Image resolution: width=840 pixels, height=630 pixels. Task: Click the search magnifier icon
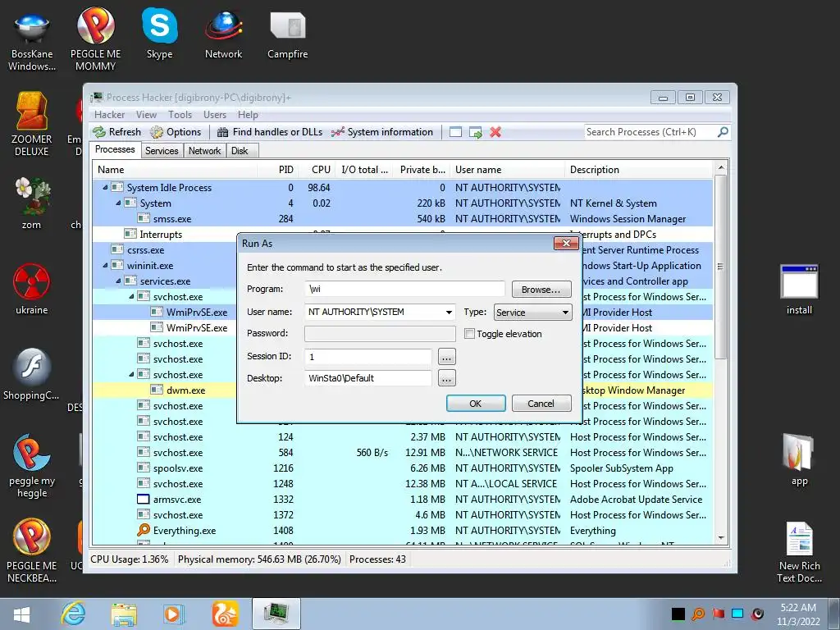723,132
